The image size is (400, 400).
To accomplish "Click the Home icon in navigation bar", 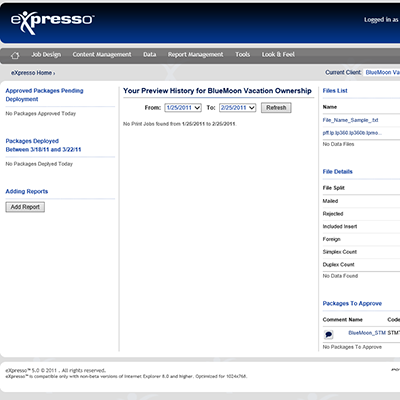I will (x=15, y=55).
